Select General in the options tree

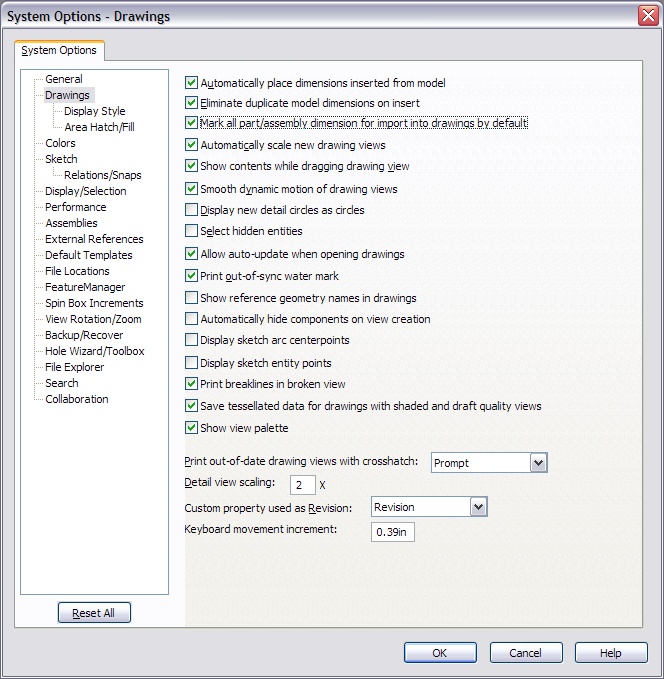pyautogui.click(x=64, y=79)
